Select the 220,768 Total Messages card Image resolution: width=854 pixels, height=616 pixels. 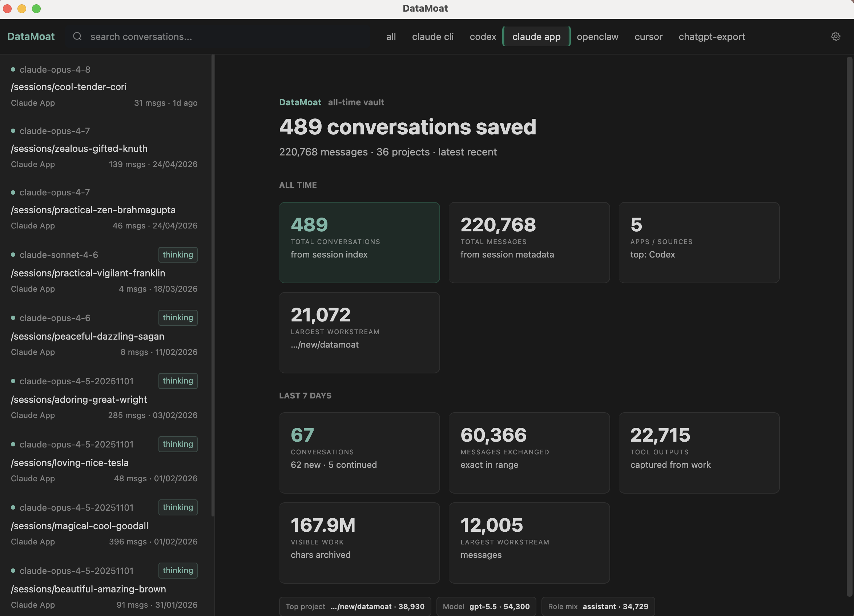pos(529,242)
